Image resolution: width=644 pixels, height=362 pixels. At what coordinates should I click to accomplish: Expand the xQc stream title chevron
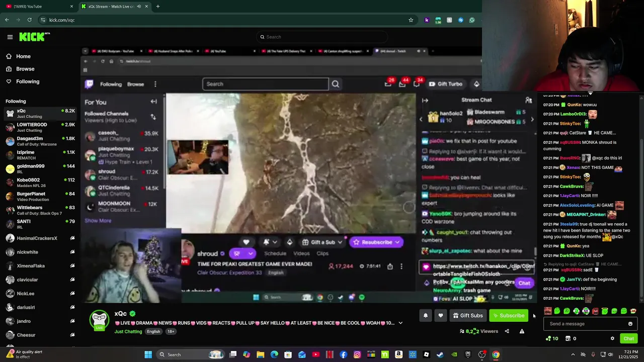[400, 323]
